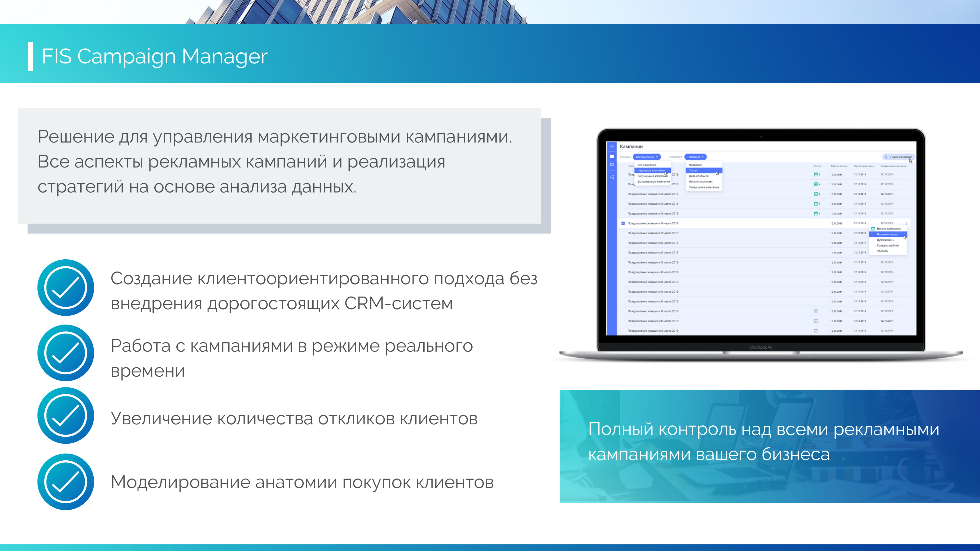Open the hierarchy tree icon in the sidebar
The height and width of the screenshot is (551, 980).
(x=612, y=177)
